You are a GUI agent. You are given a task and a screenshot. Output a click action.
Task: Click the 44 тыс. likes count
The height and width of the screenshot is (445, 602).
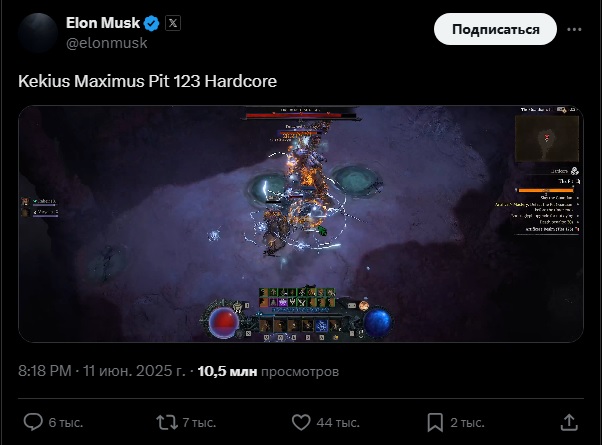point(338,423)
